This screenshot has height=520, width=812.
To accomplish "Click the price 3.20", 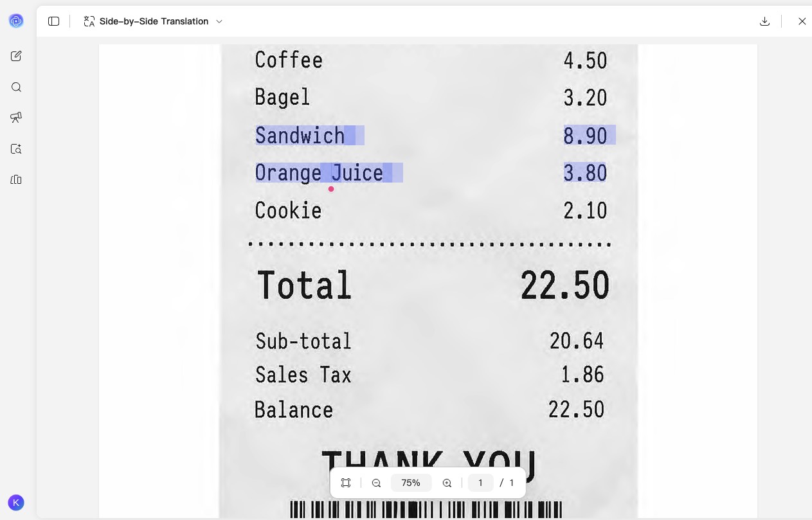I will coord(586,98).
